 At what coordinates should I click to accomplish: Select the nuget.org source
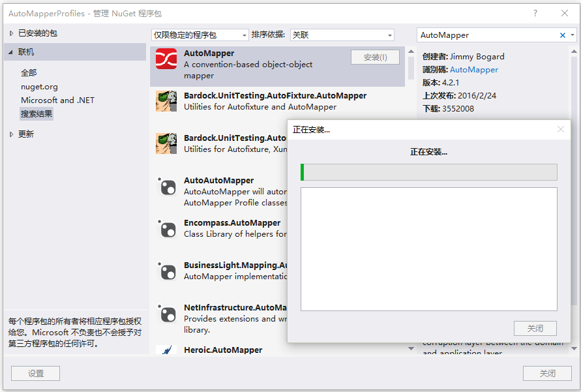(x=39, y=87)
